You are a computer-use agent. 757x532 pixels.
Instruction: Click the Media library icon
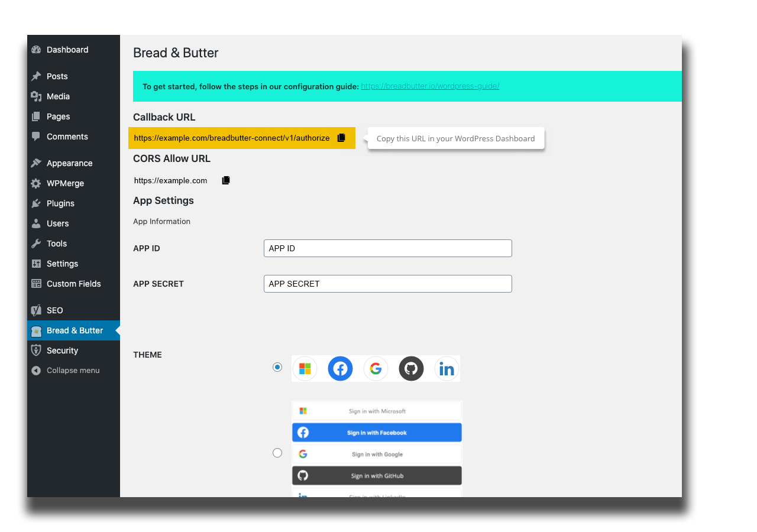pyautogui.click(x=36, y=96)
